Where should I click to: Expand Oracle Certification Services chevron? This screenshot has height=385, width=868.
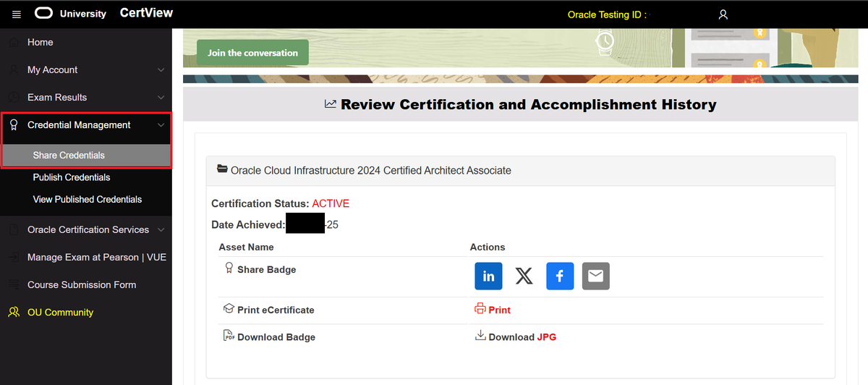tap(161, 230)
